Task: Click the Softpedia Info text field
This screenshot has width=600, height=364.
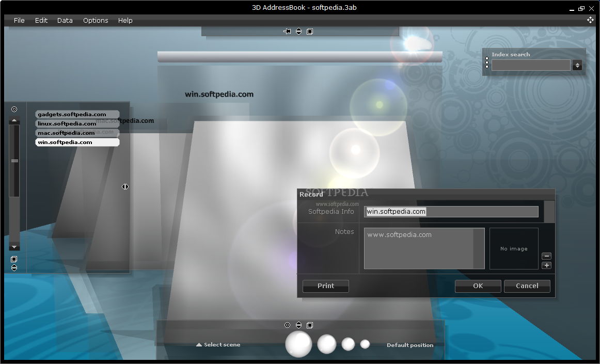Action: point(451,212)
